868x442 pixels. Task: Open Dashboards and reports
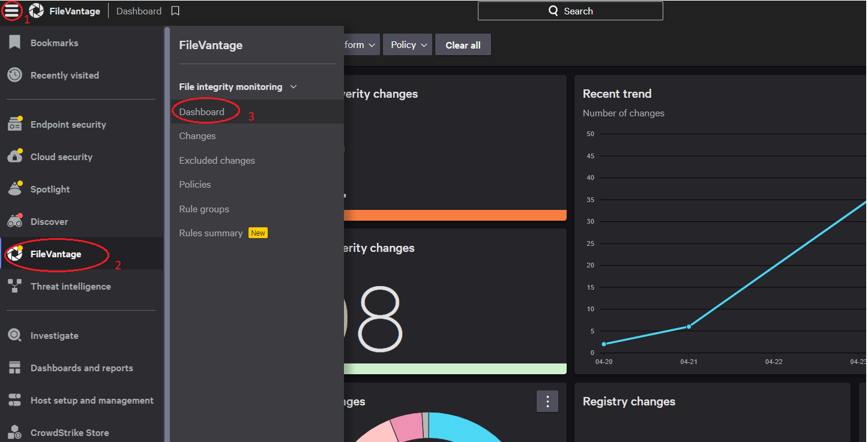82,368
